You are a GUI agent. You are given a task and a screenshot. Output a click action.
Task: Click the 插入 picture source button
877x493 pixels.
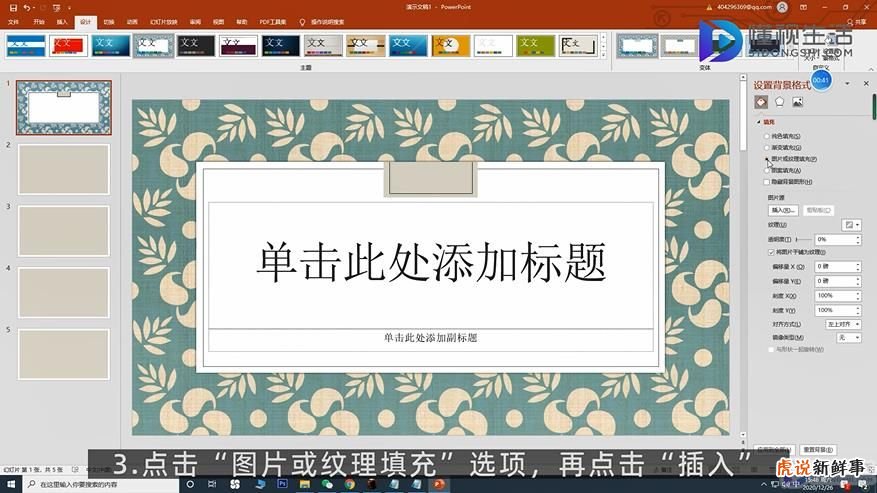point(782,210)
